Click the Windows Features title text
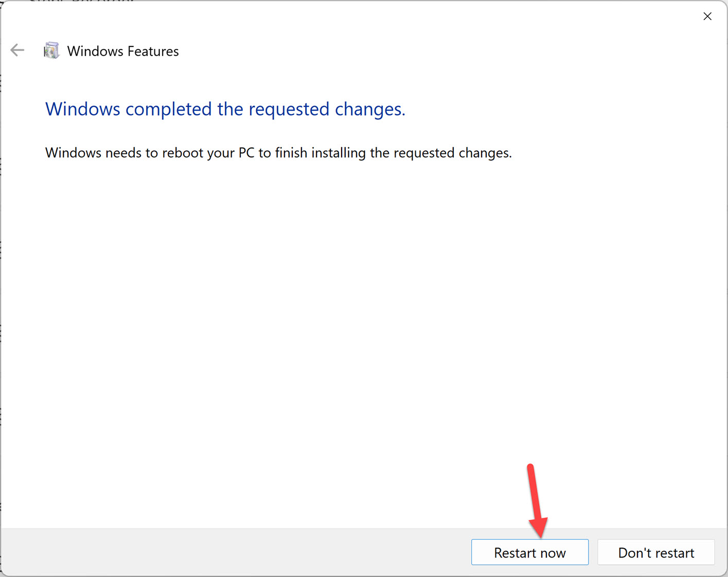 (122, 51)
